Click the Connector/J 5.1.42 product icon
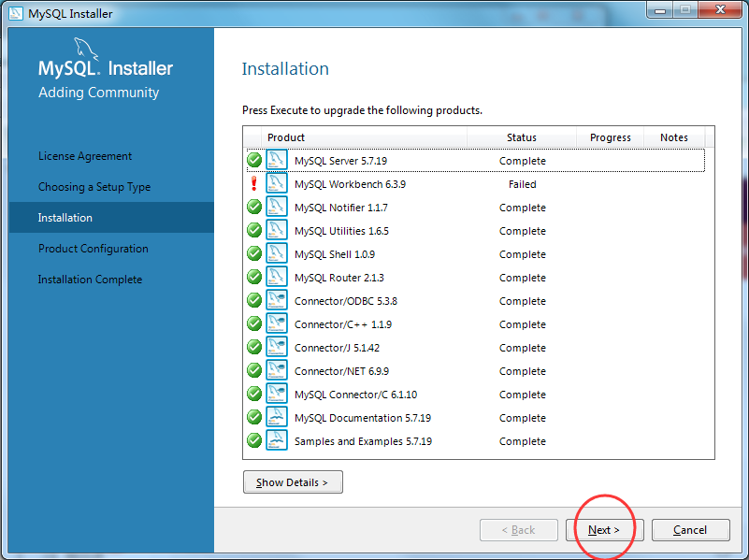Screen dimensions: 749x560 click(277, 347)
